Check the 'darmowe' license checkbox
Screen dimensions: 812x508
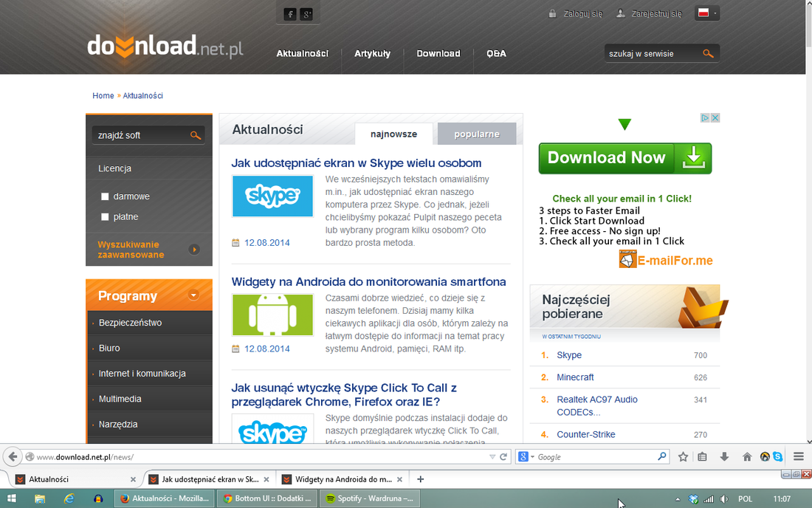point(105,196)
